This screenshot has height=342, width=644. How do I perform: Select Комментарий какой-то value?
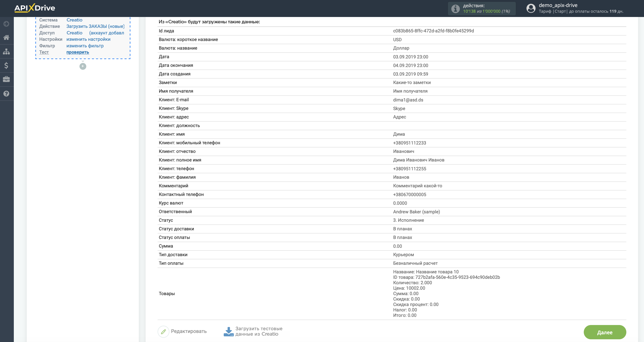(x=418, y=186)
